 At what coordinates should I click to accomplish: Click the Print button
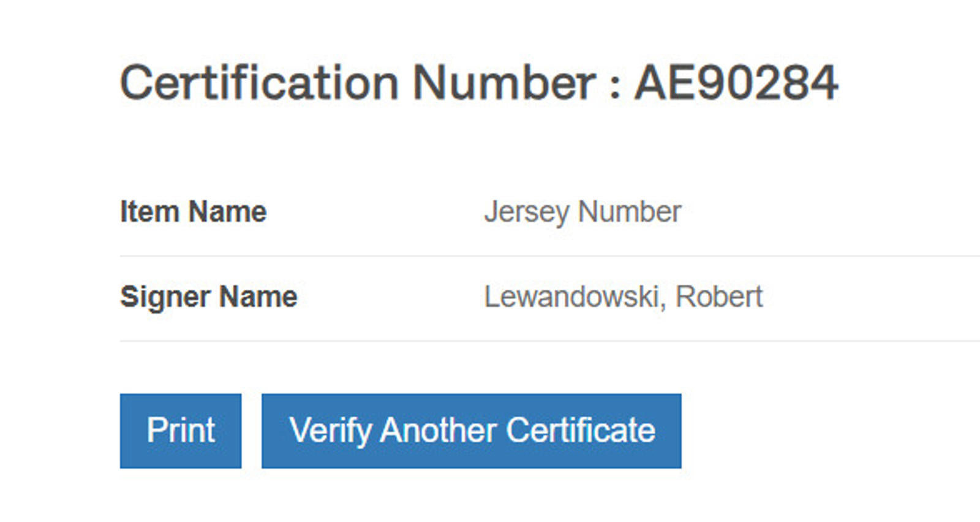pos(181,431)
